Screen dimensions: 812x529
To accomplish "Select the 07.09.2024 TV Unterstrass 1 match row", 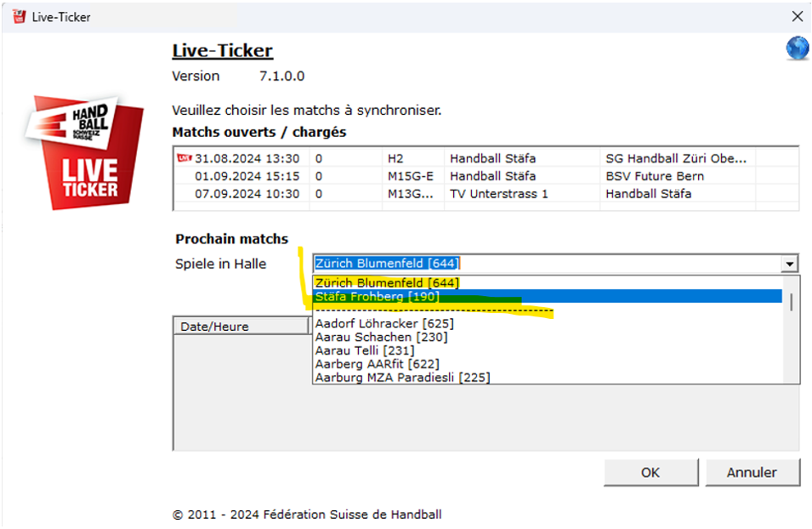I will pos(444,194).
